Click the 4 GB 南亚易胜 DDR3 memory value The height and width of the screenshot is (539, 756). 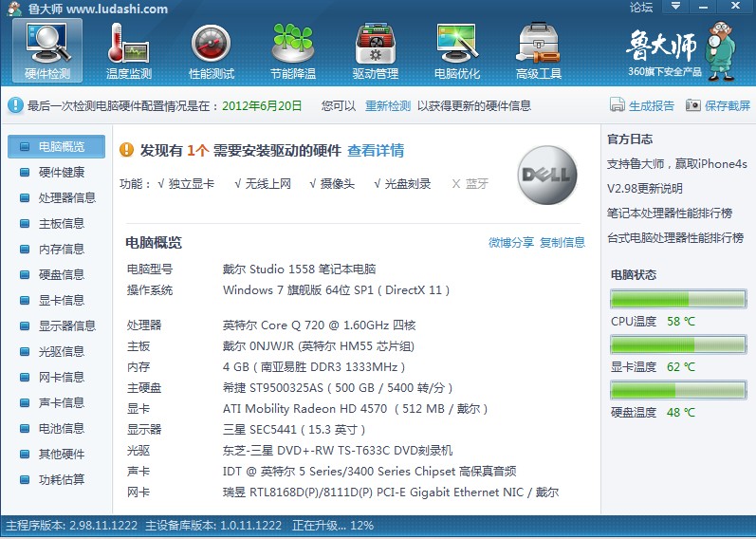(314, 366)
